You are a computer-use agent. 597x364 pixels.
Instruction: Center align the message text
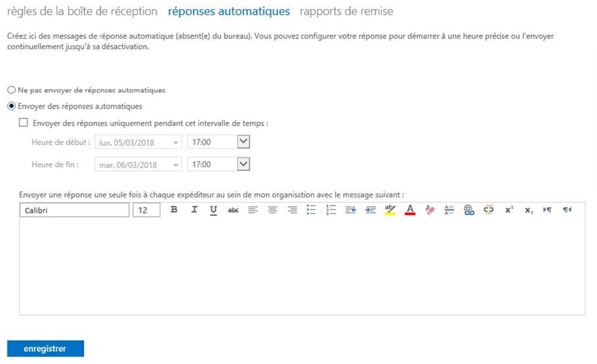[x=272, y=209]
